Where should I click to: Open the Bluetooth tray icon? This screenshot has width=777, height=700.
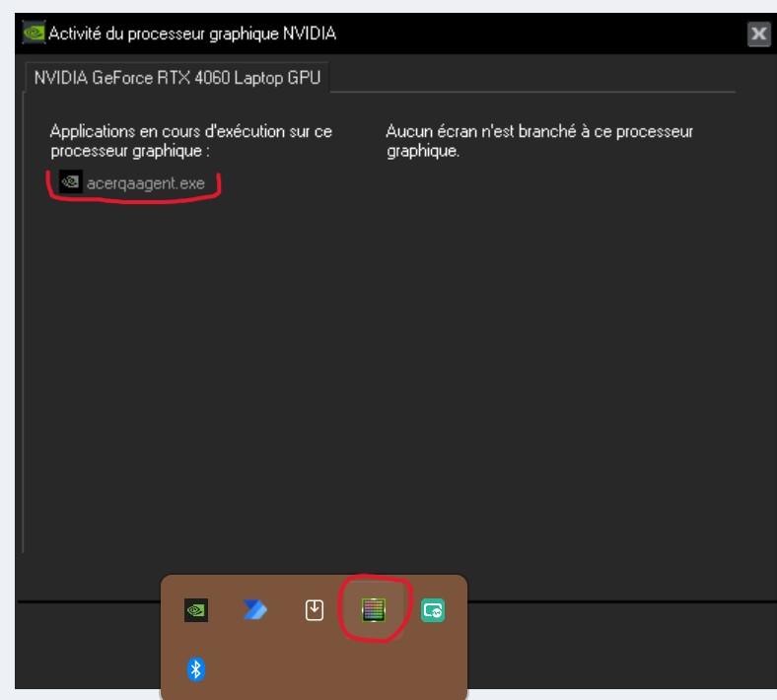click(196, 669)
